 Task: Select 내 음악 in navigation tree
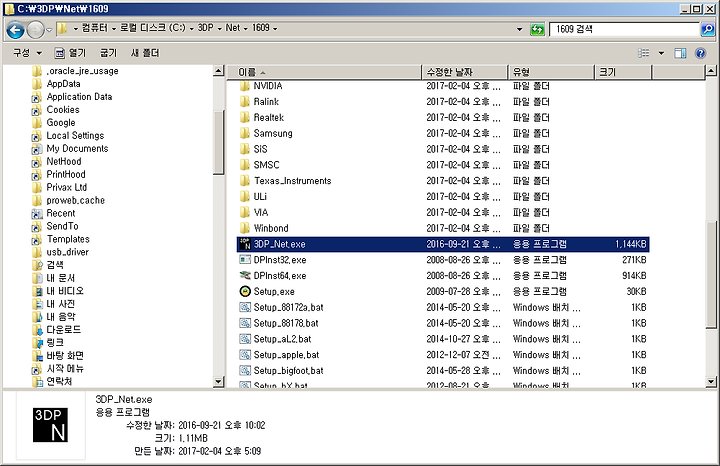point(61,317)
